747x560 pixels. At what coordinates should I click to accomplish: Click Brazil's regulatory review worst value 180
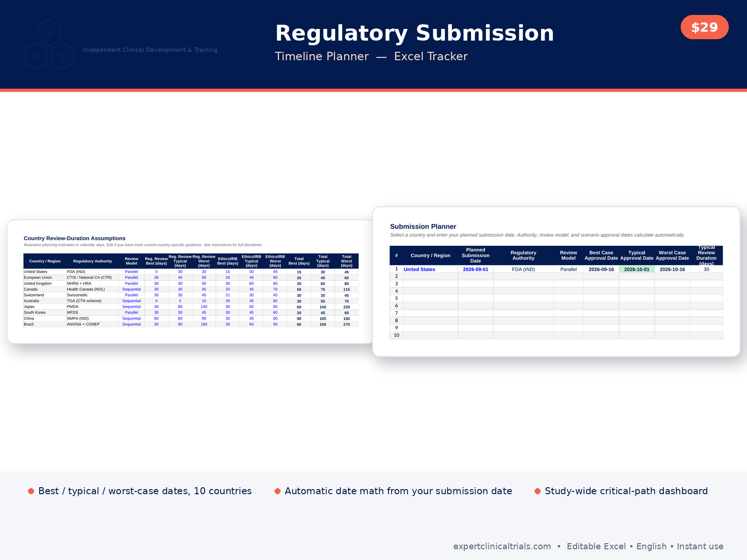coord(204,324)
